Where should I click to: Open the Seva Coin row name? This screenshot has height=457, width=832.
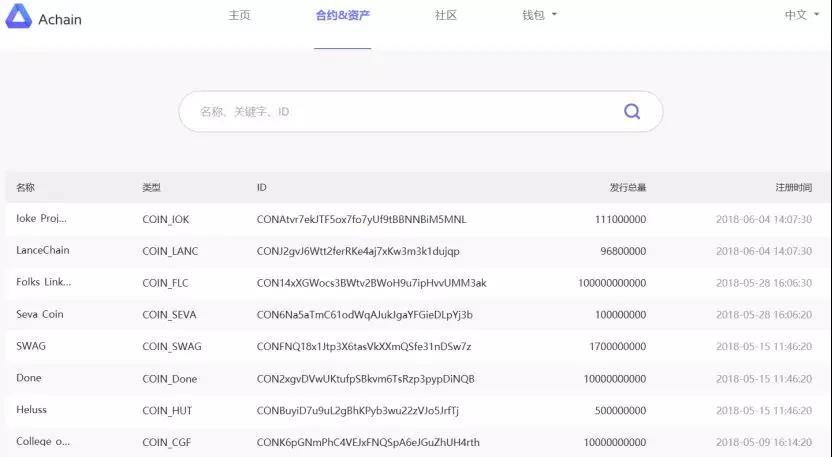coord(40,314)
